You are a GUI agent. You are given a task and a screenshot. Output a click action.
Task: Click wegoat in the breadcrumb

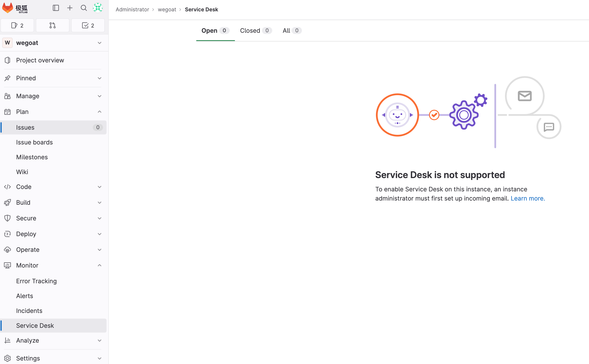167,9
